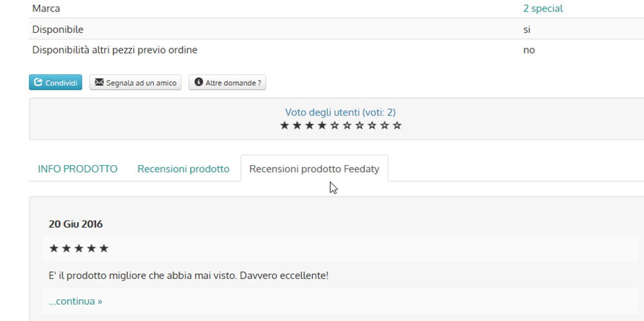The width and height of the screenshot is (644, 321).
Task: Click the info circle icon for Altre domande
Action: pyautogui.click(x=199, y=83)
